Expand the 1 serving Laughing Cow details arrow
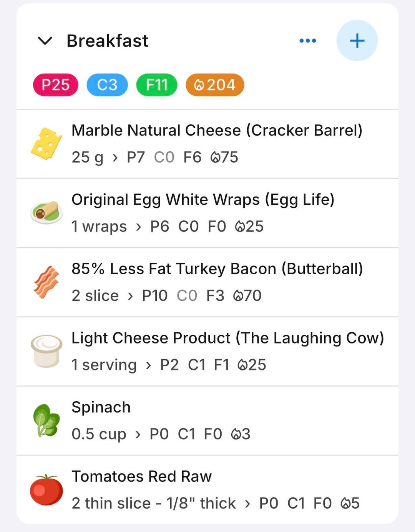This screenshot has width=415, height=532. coord(148,365)
